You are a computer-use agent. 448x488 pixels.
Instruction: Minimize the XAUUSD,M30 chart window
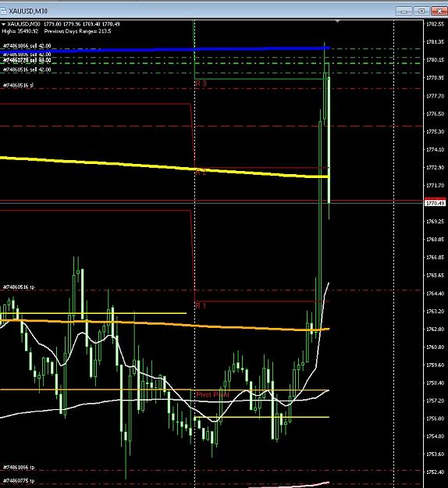point(404,11)
